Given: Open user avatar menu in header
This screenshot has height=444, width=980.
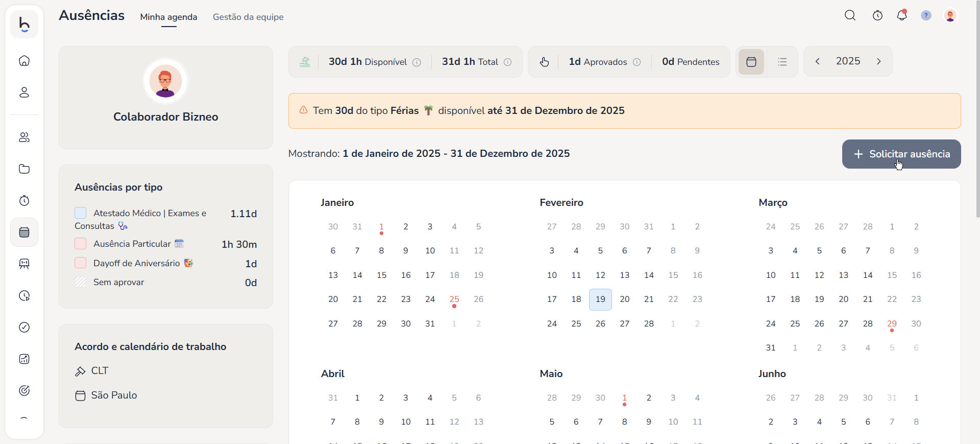Looking at the screenshot, I should pos(950,16).
